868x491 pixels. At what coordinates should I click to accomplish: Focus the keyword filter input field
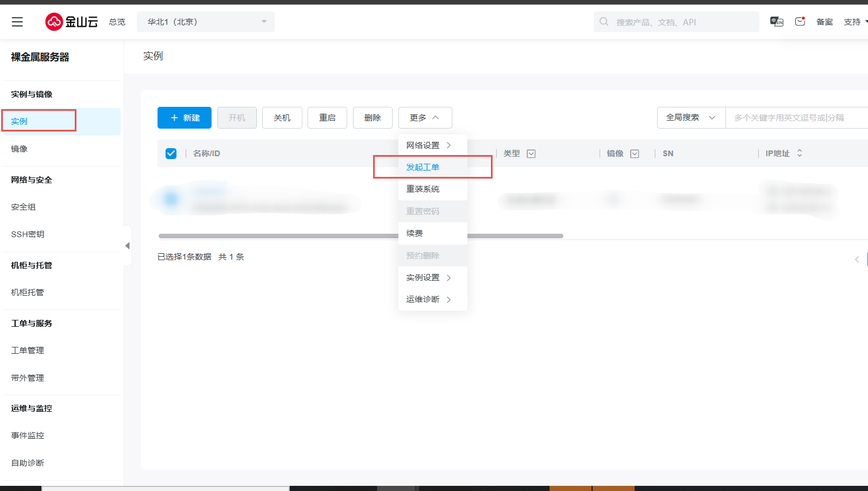(x=797, y=118)
